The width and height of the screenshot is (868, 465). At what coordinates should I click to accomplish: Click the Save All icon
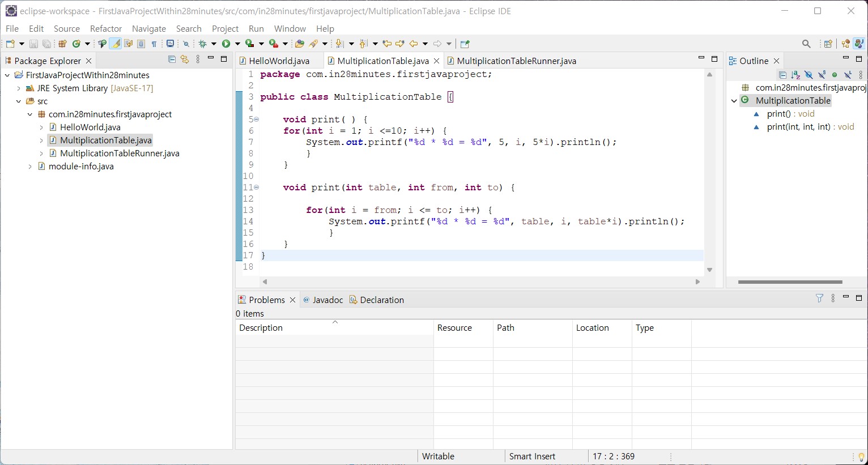[46, 44]
